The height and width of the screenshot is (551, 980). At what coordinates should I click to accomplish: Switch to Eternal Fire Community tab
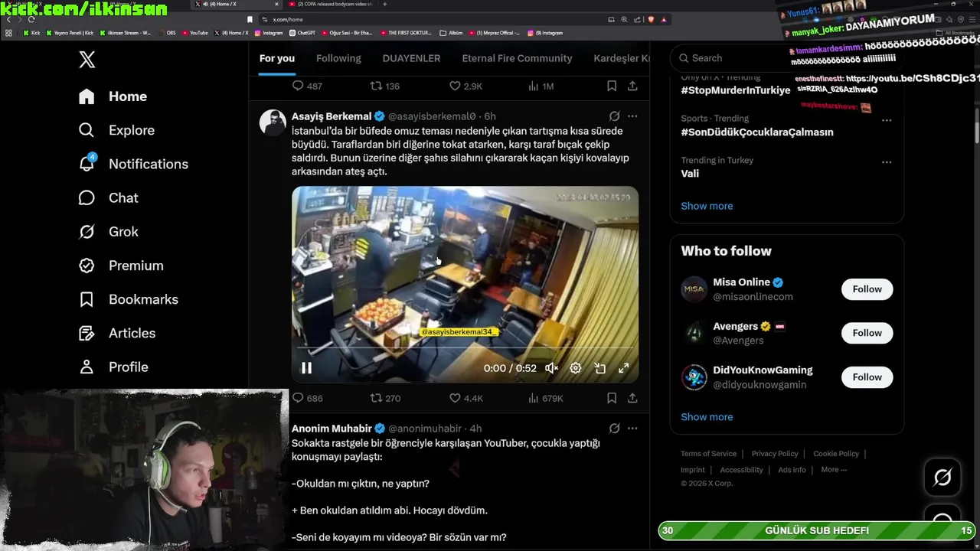pyautogui.click(x=517, y=58)
